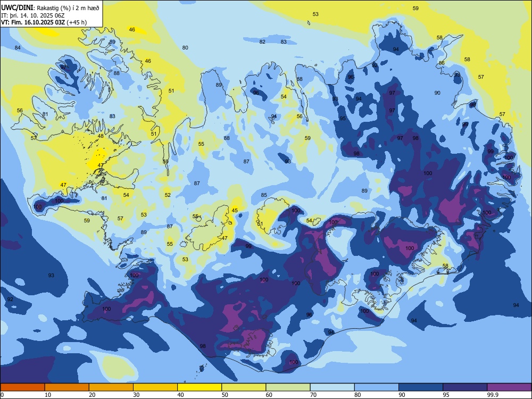Click the map value '82'
Screen dimensions: 532x399
(x=262, y=41)
